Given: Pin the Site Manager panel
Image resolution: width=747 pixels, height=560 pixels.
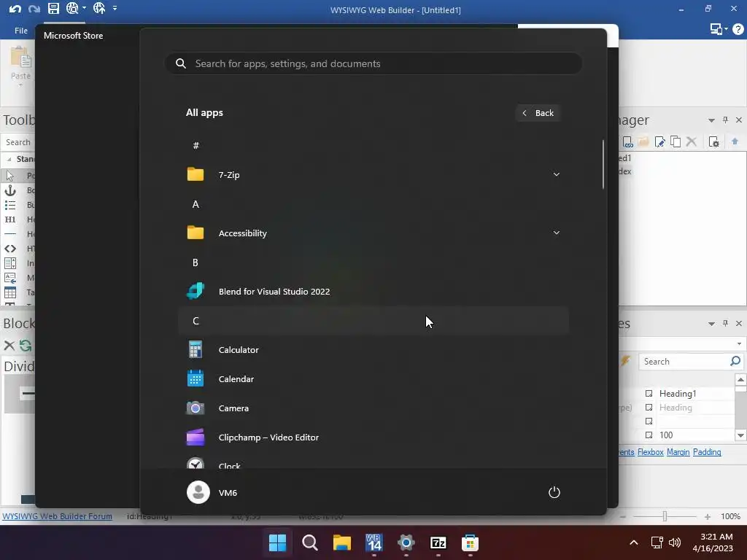Looking at the screenshot, I should (726, 120).
